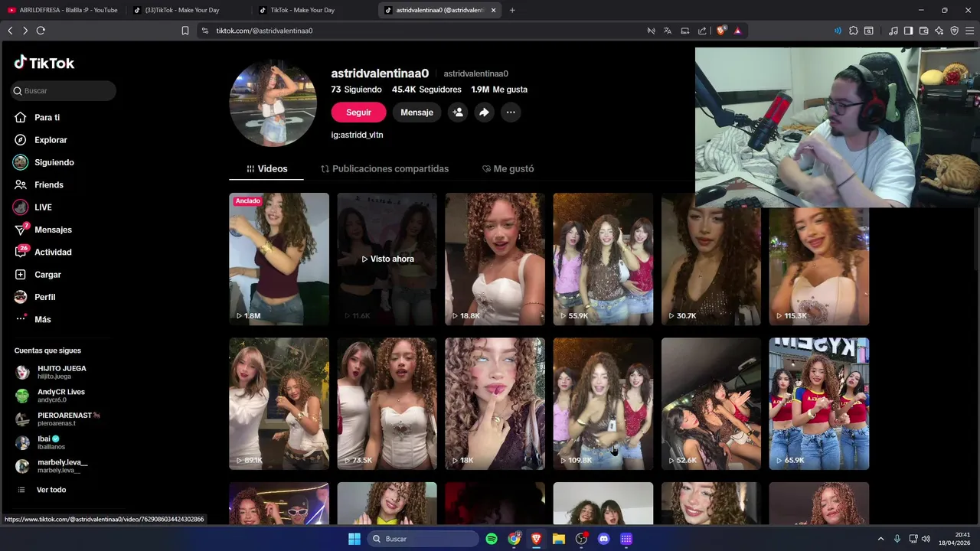Click Brave Rewards triangle icon
The image size is (980, 551).
coord(737,31)
